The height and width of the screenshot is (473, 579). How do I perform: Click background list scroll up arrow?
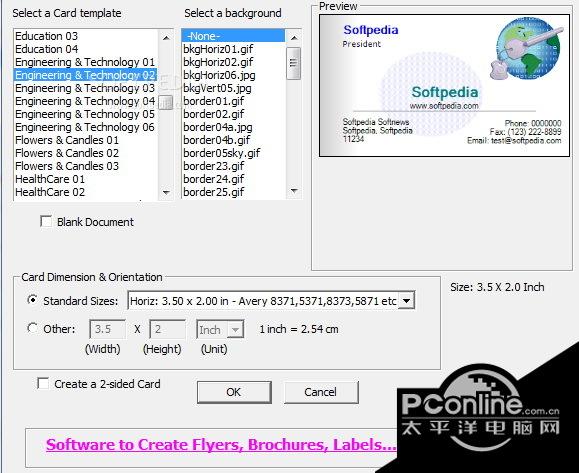pos(294,38)
